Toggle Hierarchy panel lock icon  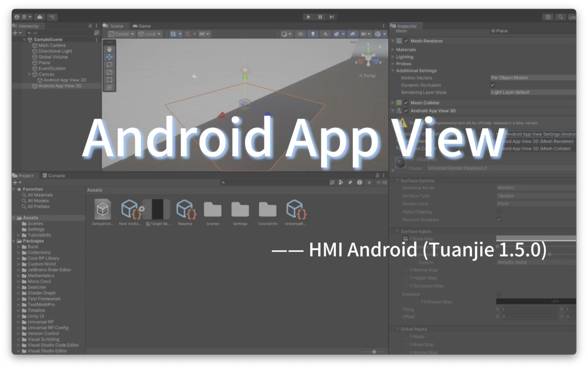90,26
